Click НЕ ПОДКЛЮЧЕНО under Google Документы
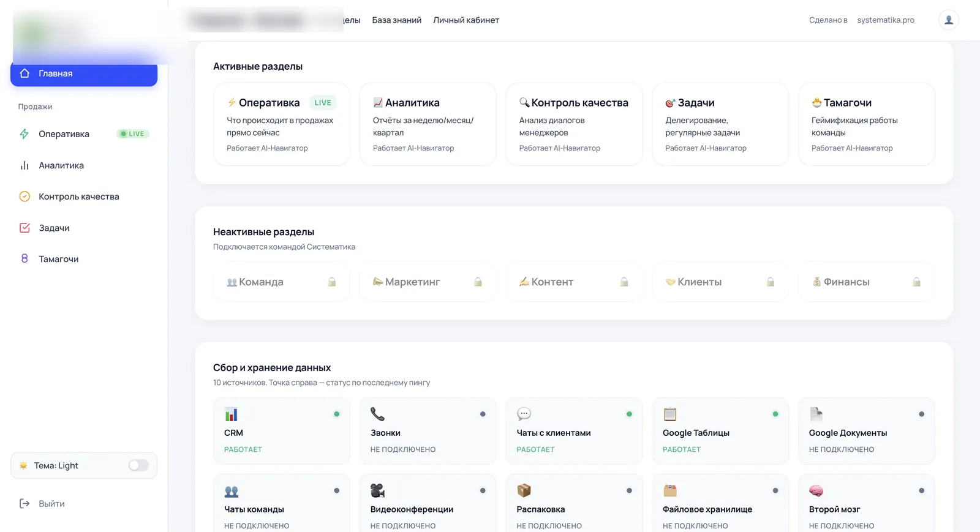This screenshot has width=980, height=532. click(x=842, y=449)
